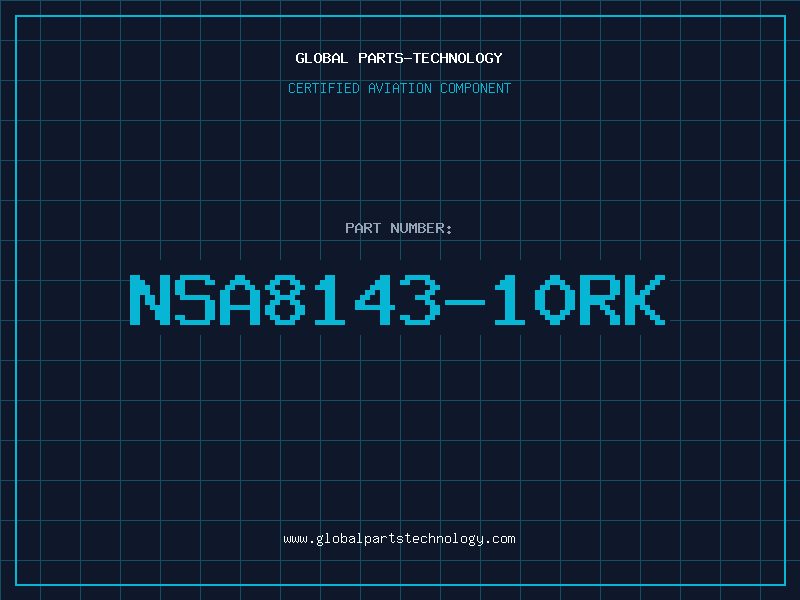The width and height of the screenshot is (800, 600).
Task: Open the www.globalpartstechnology.com website link
Action: click(399, 539)
